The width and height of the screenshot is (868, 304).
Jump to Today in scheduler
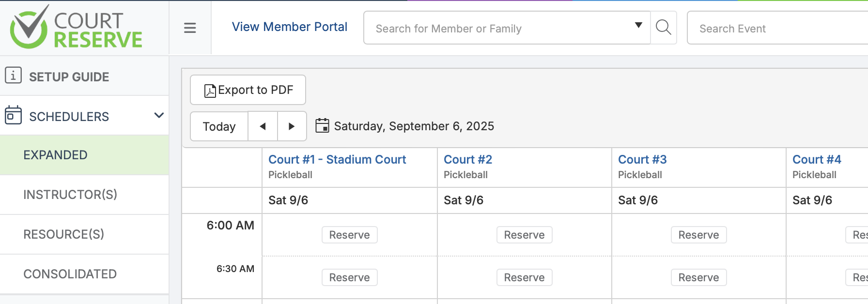pyautogui.click(x=219, y=126)
